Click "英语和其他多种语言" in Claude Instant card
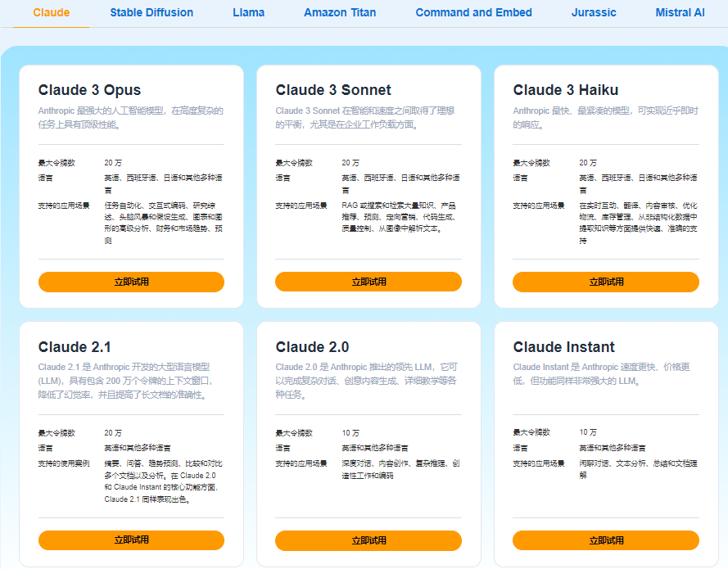This screenshot has height=569, width=728. (612, 449)
